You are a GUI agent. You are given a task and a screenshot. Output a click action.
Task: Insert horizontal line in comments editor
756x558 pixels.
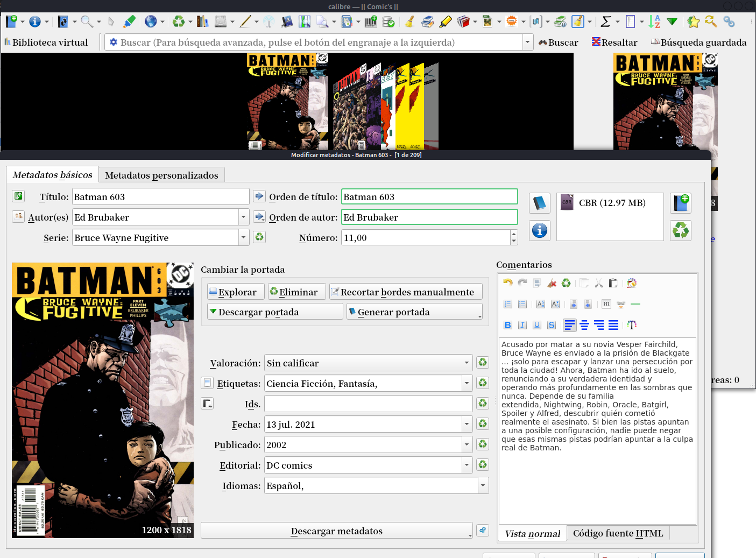tap(635, 304)
